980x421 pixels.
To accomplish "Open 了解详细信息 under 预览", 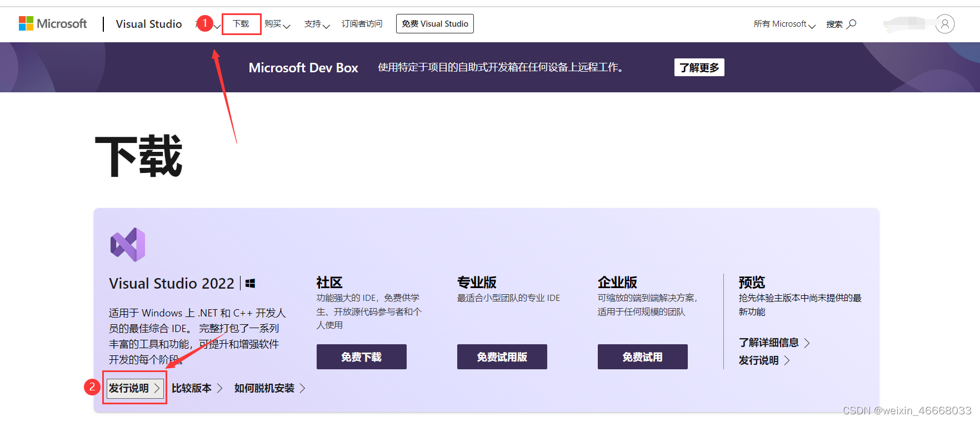I will tap(774, 343).
